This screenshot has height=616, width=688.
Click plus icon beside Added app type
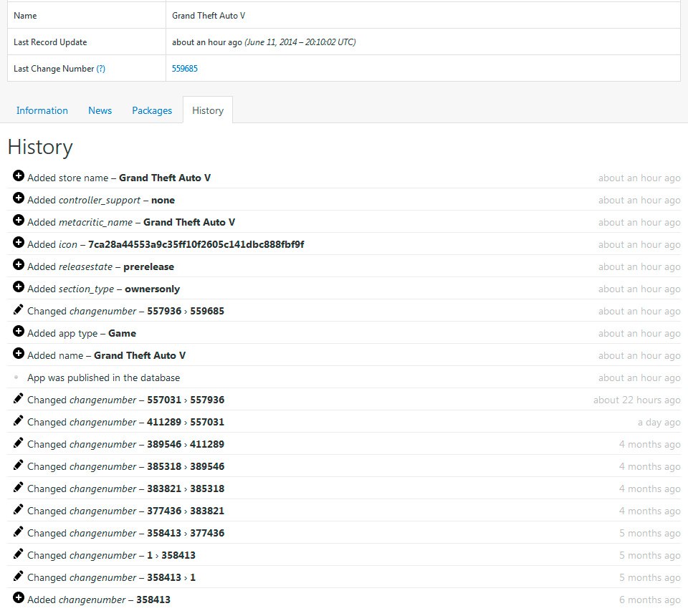pos(19,332)
